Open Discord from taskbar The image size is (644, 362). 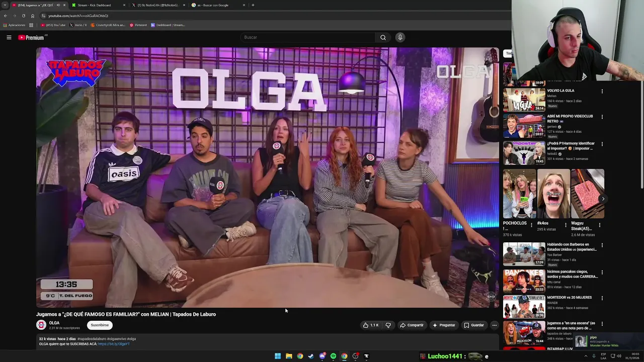click(x=322, y=356)
